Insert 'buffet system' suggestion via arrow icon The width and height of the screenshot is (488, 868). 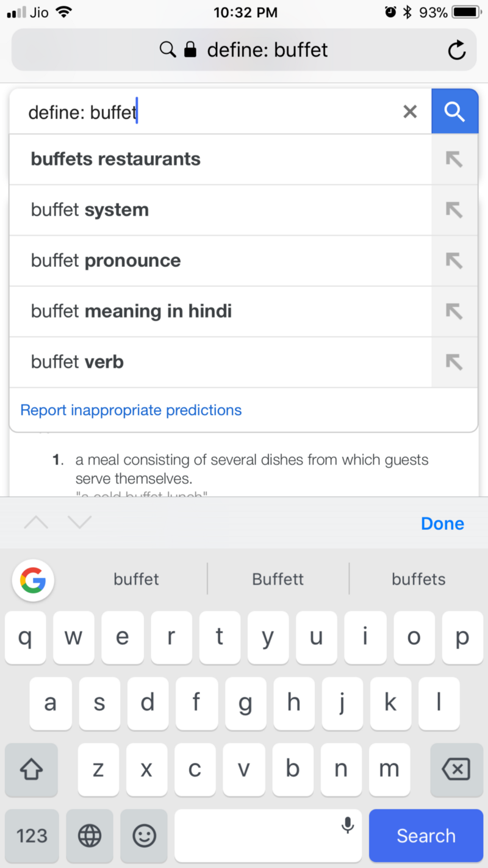pos(454,210)
